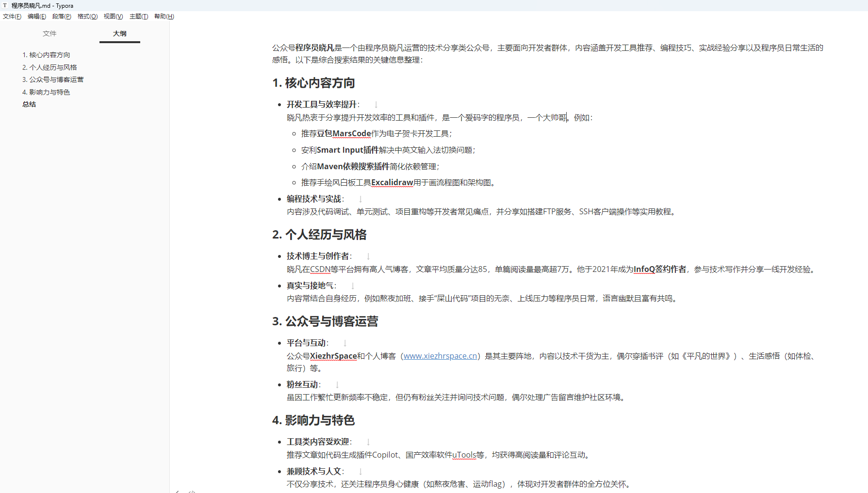
Task: Jump to outline item 4. 影响力与特色
Action: click(47, 92)
